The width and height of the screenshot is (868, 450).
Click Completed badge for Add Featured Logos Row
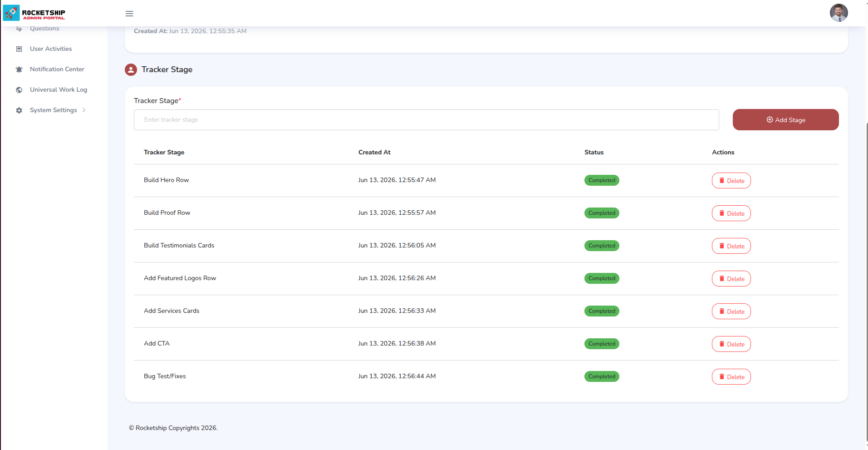click(x=602, y=278)
